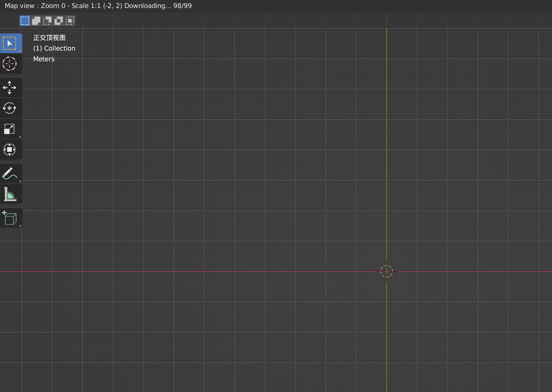
Task: Click the Map view status header text
Action: (98, 6)
